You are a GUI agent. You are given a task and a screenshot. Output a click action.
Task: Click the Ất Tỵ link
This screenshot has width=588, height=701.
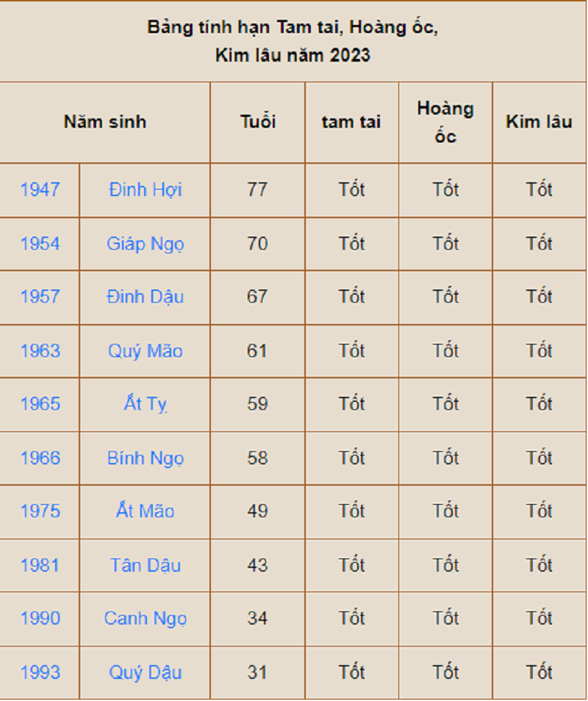[x=145, y=404]
